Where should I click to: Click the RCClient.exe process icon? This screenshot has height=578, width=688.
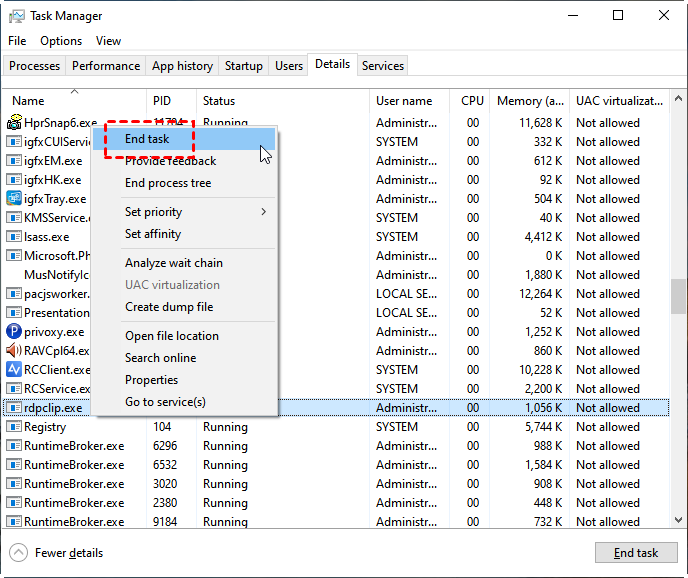14,370
